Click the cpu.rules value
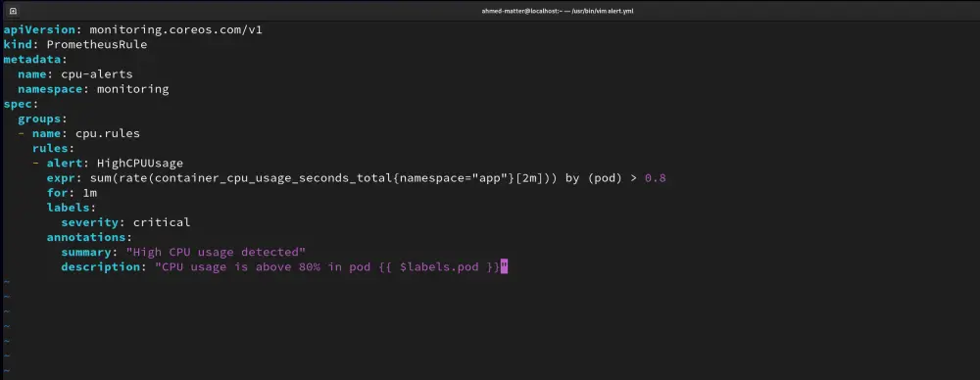Screen dimensions: 980x380 pyautogui.click(x=108, y=134)
